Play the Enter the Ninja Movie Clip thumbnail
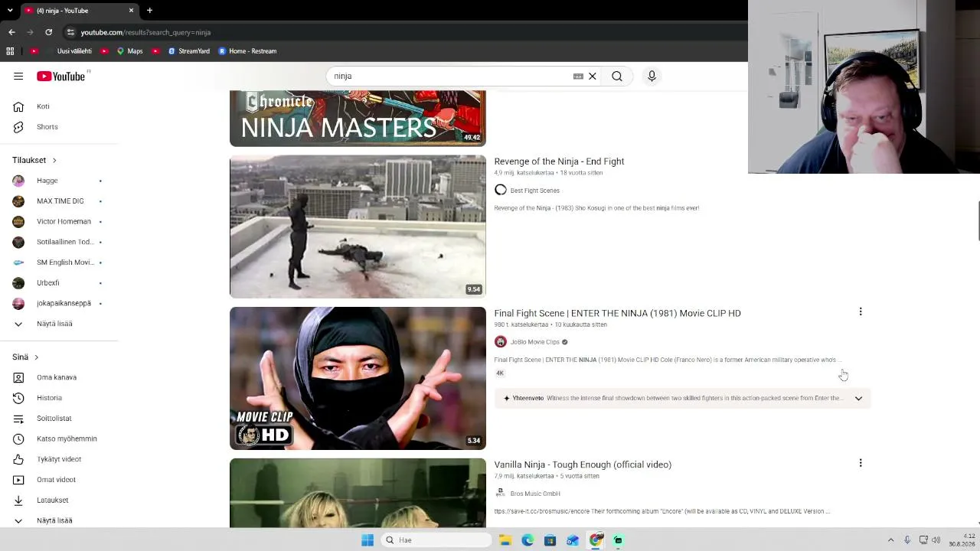The height and width of the screenshot is (551, 980). pos(358,378)
